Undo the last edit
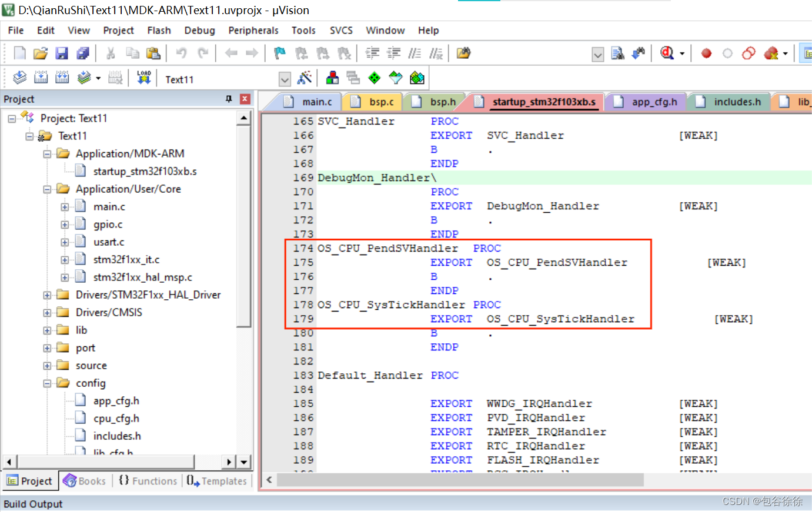 [x=182, y=53]
